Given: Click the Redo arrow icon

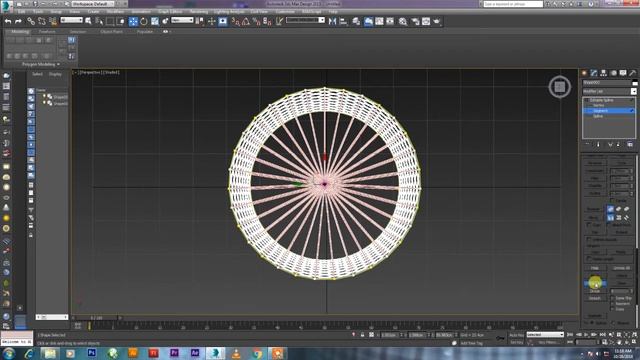Looking at the screenshot, I should pyautogui.click(x=18, y=21).
